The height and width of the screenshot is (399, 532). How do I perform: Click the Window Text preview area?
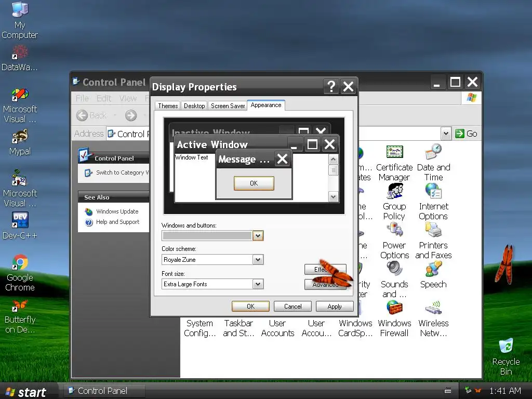pos(192,157)
